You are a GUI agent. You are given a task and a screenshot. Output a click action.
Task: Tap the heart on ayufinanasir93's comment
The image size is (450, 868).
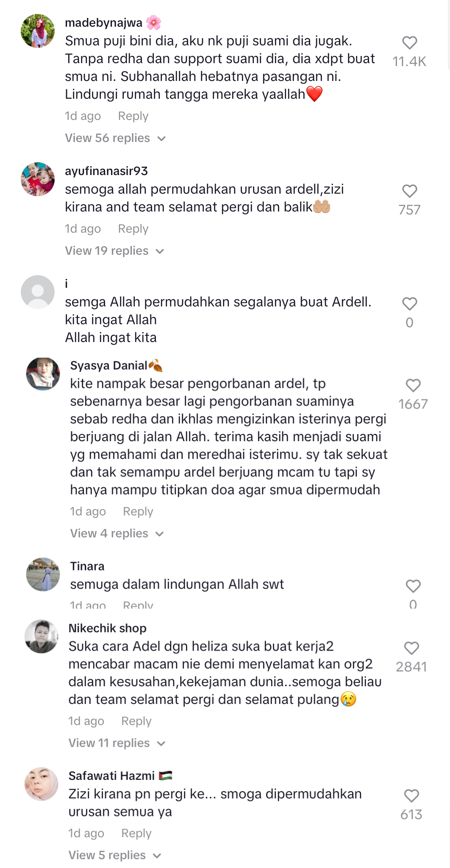pos(409,191)
